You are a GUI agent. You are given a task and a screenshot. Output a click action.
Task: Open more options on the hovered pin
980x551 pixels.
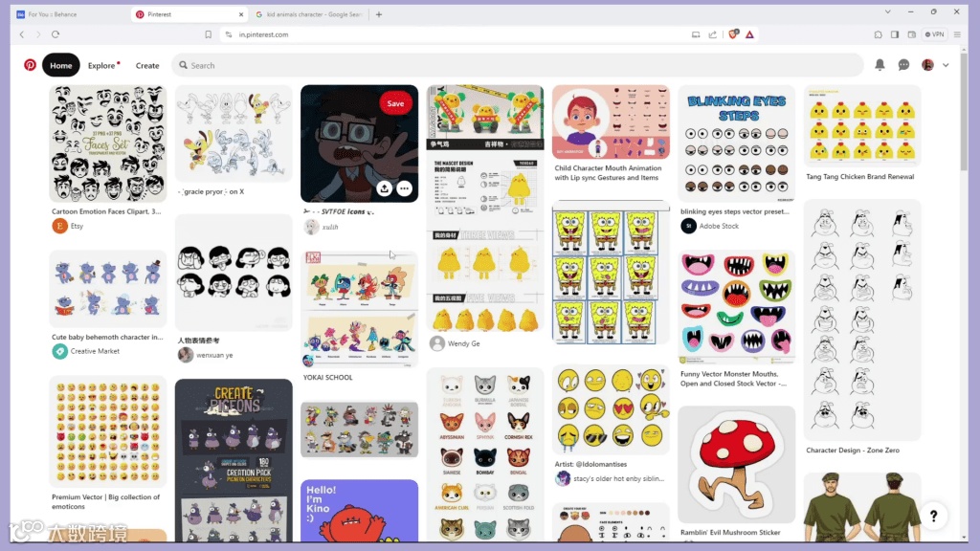click(405, 188)
